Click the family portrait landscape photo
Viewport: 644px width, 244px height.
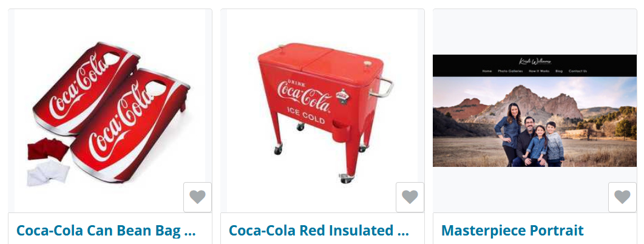click(535, 121)
